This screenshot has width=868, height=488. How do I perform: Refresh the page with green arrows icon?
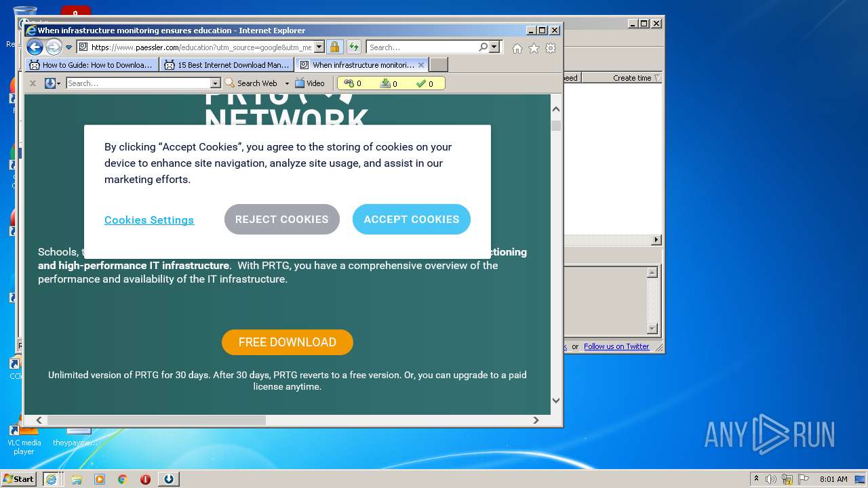(x=354, y=47)
